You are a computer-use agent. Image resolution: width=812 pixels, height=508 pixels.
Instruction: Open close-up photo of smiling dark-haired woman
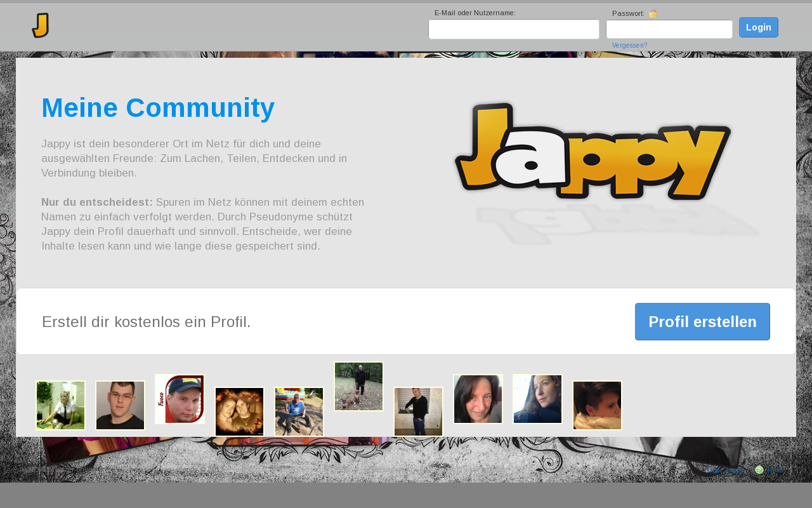coord(478,399)
